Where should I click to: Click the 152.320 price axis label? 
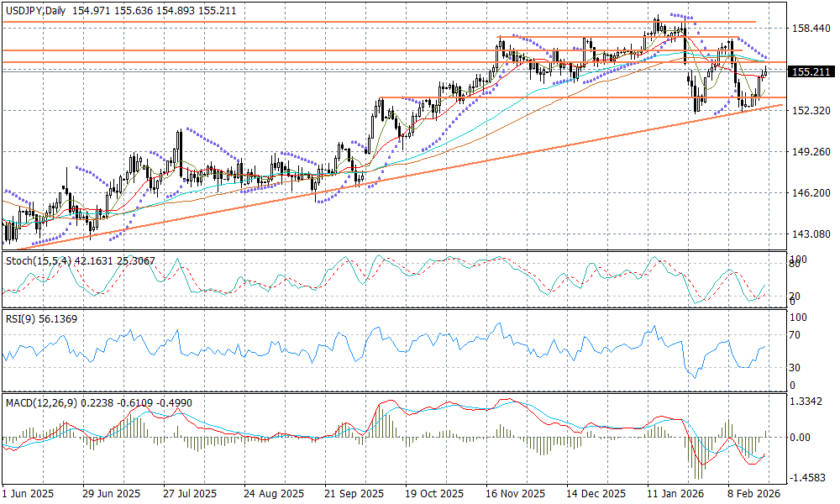coord(811,111)
